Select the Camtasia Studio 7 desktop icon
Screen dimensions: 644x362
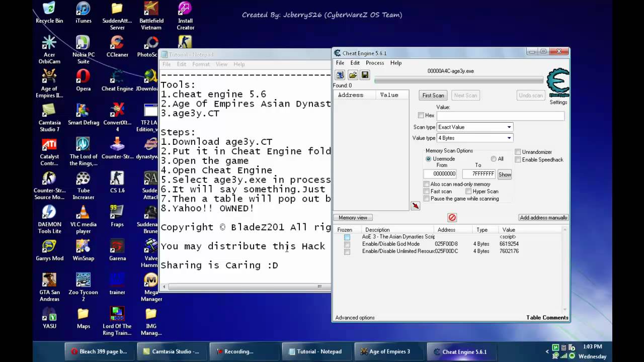pos(49,118)
